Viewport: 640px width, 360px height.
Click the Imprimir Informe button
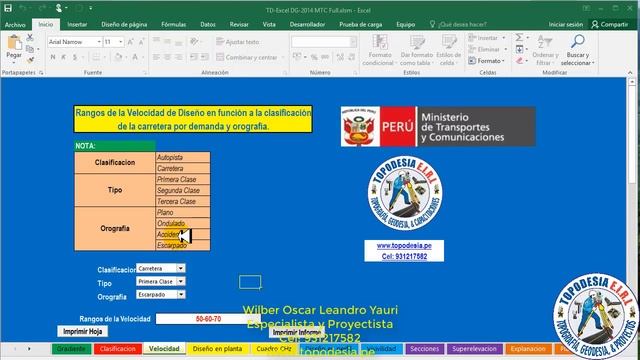[296, 333]
